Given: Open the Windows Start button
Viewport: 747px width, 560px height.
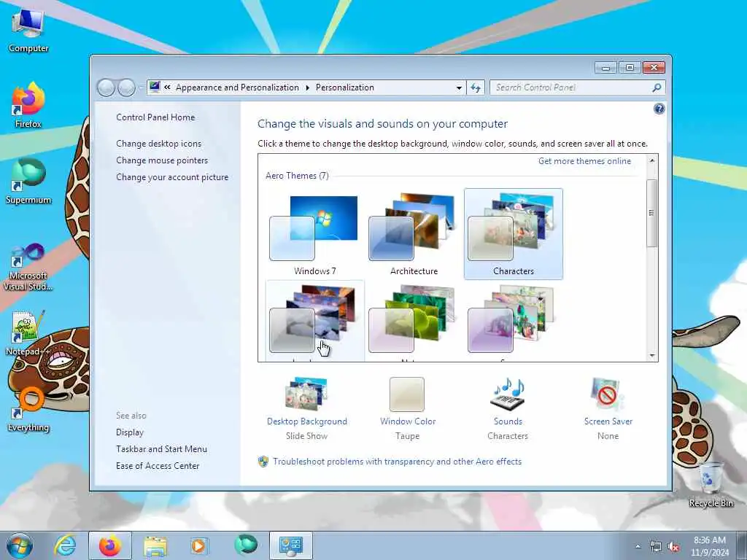Looking at the screenshot, I should (x=20, y=545).
